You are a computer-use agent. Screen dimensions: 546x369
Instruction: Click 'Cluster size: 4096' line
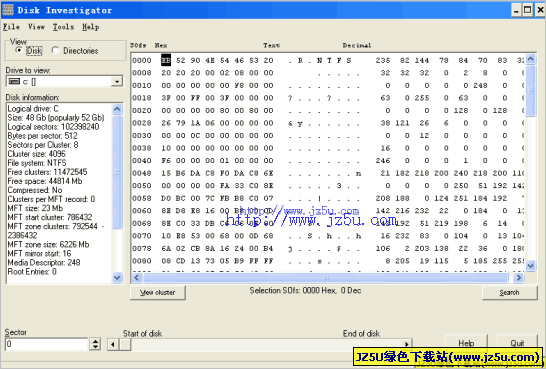pyautogui.click(x=37, y=154)
